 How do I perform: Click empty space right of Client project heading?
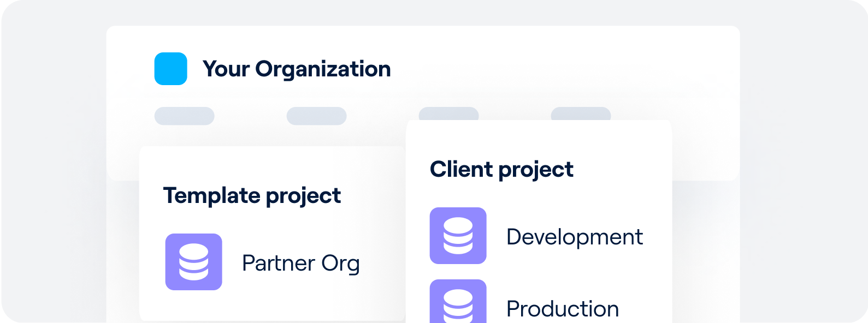point(623,169)
